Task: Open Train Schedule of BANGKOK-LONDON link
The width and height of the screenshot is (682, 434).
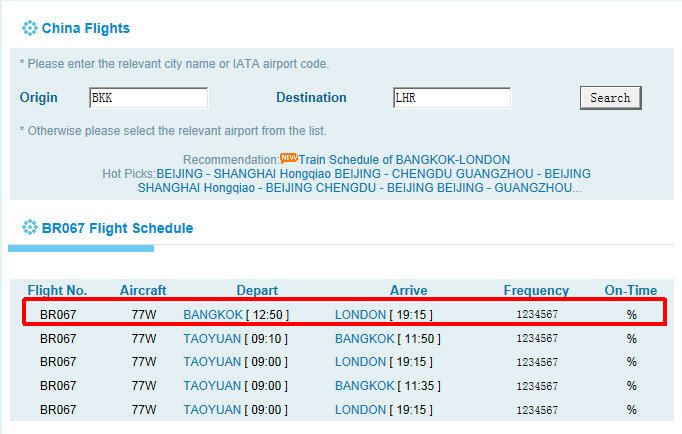Action: click(x=404, y=160)
